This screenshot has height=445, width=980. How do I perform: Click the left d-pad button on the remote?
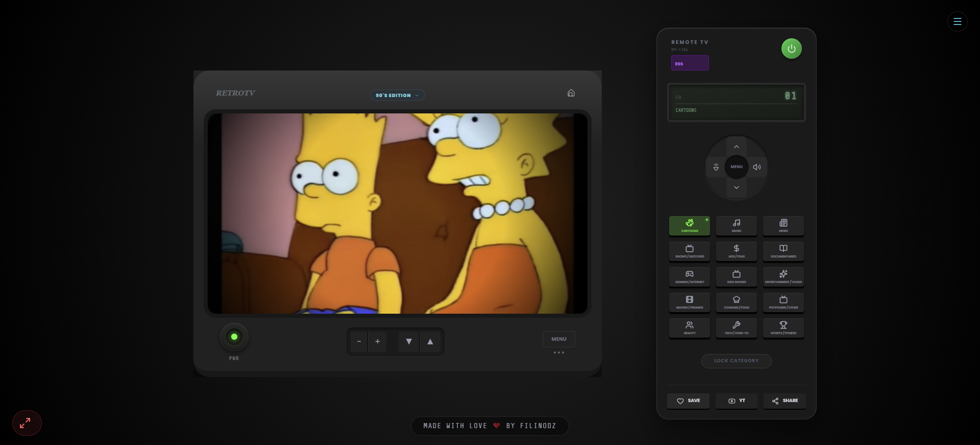click(x=716, y=167)
